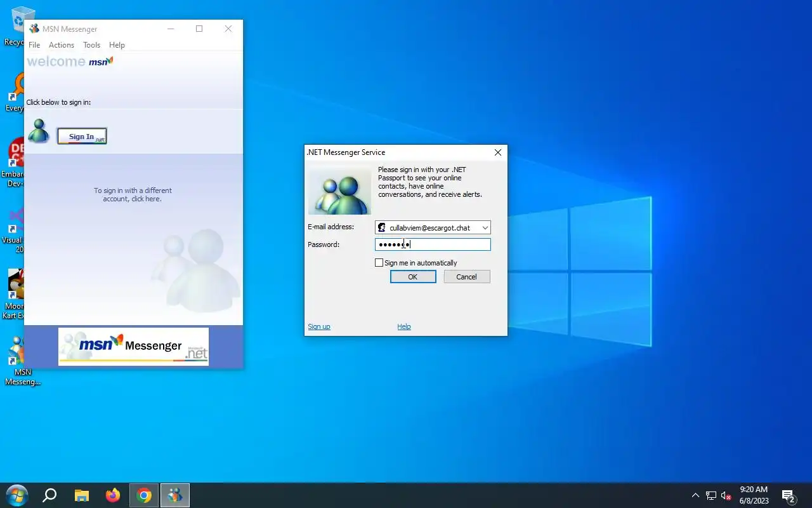Click the muted volume tray icon
812x508 pixels.
click(x=726, y=495)
